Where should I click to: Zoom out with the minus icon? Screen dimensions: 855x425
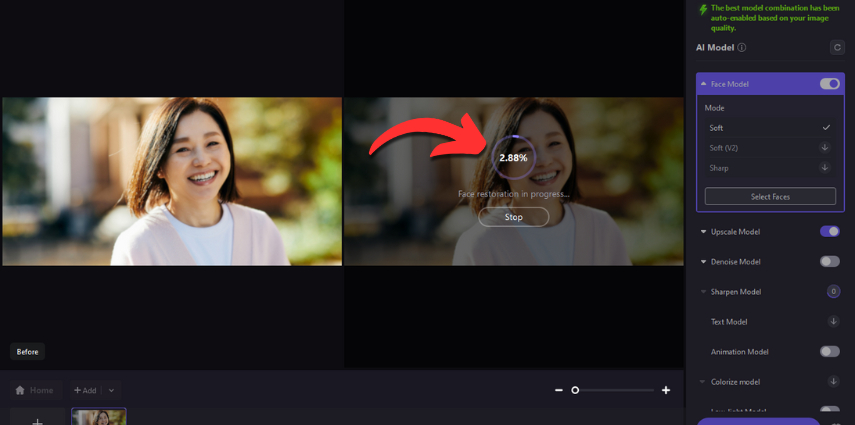pyautogui.click(x=558, y=390)
